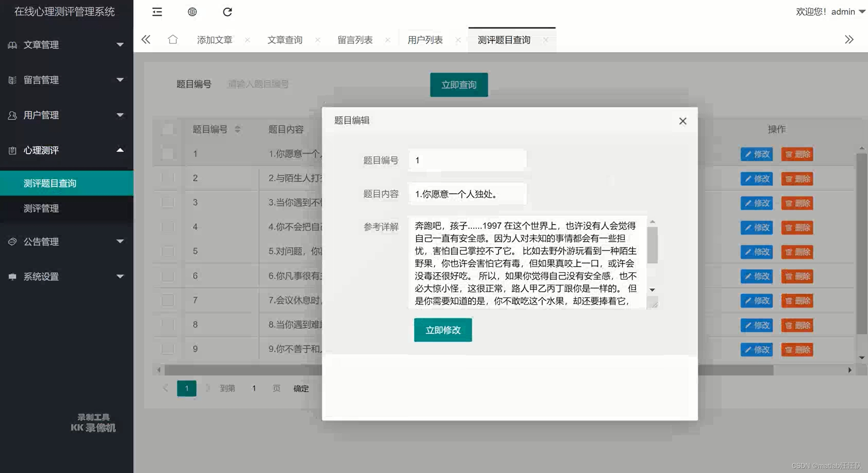Click the 心理测评 clipboard icon
Image resolution: width=868 pixels, height=473 pixels.
coord(12,150)
